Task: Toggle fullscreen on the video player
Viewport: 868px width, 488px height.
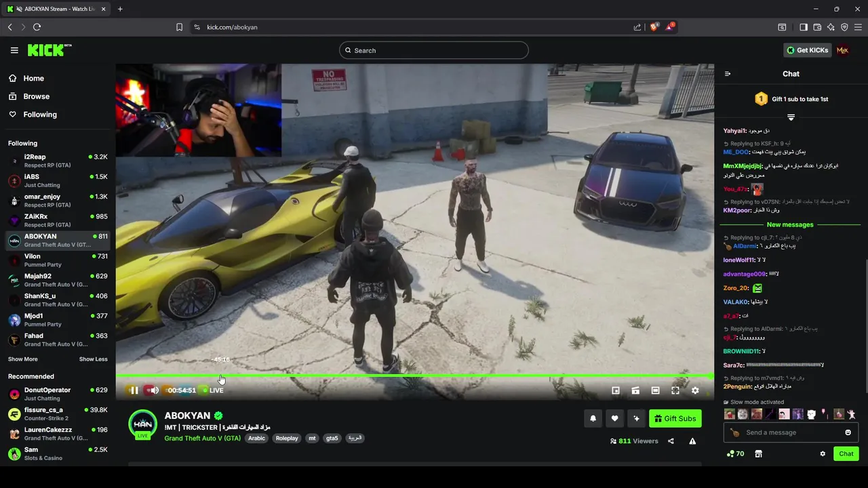Action: pyautogui.click(x=675, y=390)
